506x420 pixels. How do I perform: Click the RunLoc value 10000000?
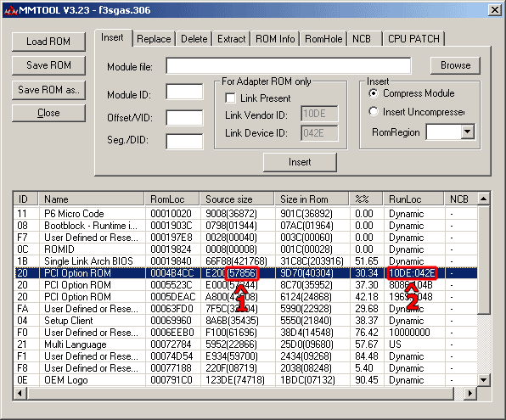point(409,333)
